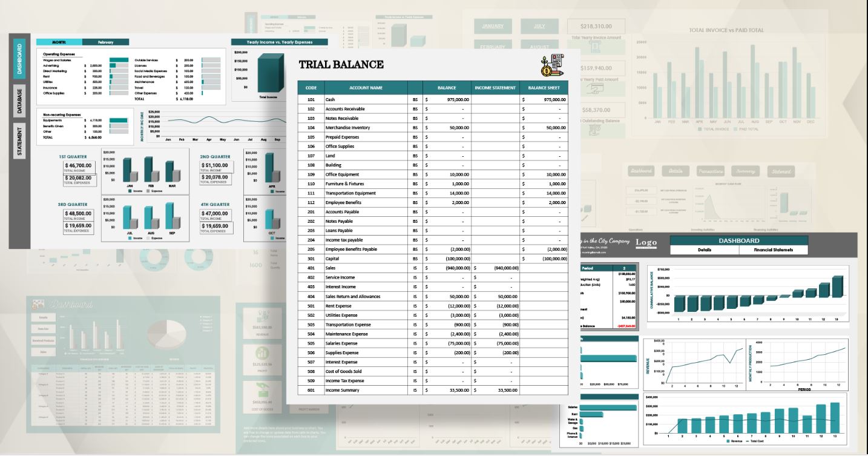This screenshot has height=456, width=868.
Task: Click the faded script Dashboard button
Action: pyautogui.click(x=642, y=171)
